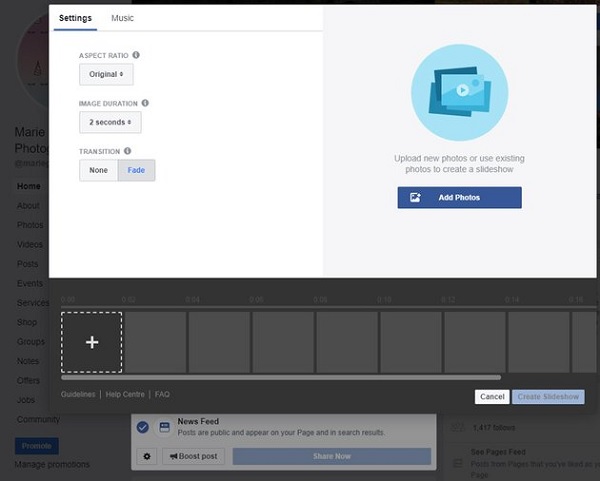Open Notes in page sidebar

coord(28,361)
